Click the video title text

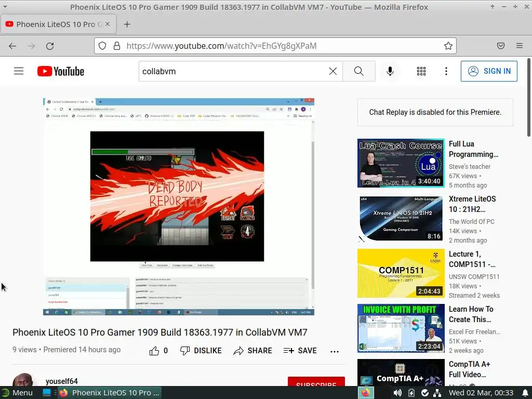click(160, 332)
